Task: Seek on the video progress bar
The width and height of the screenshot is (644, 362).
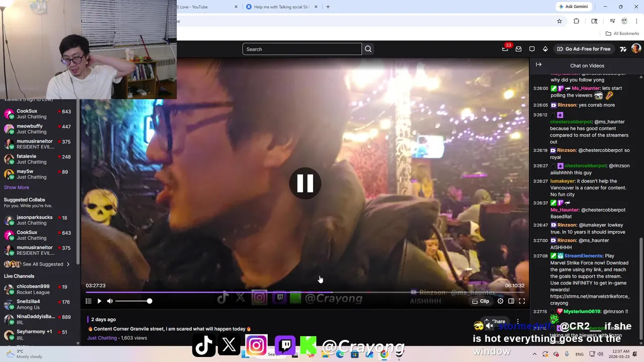Action: 305,292
